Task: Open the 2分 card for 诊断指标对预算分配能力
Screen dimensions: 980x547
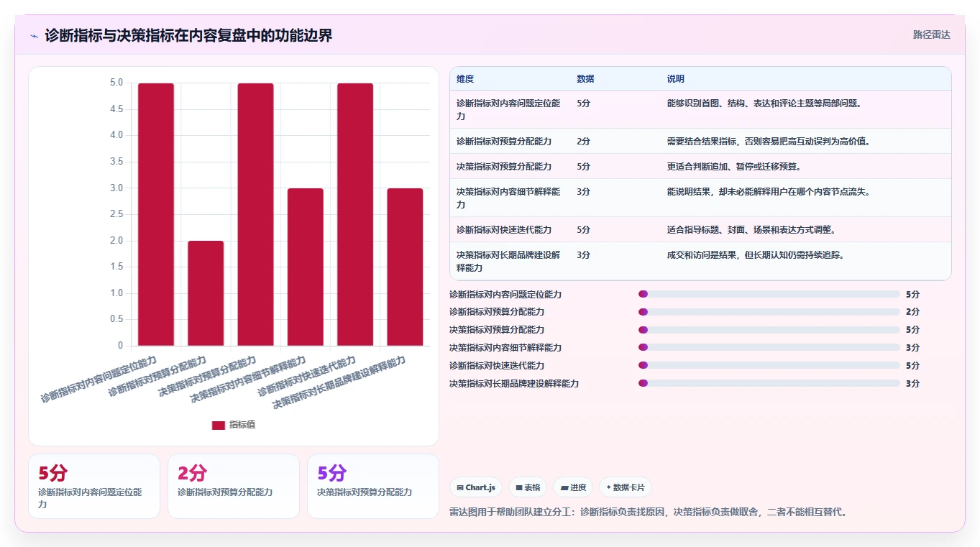Action: 234,486
